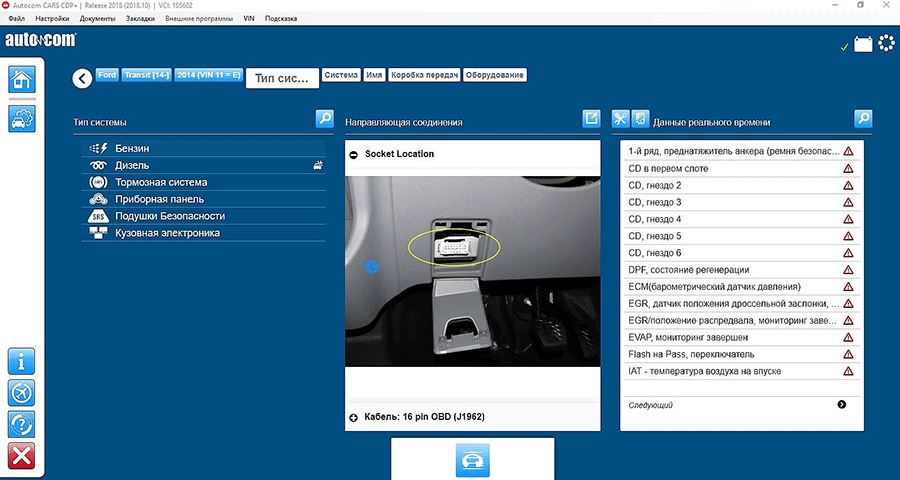900x480 pixels.
Task: Open the Подсказка menu
Action: click(x=281, y=18)
